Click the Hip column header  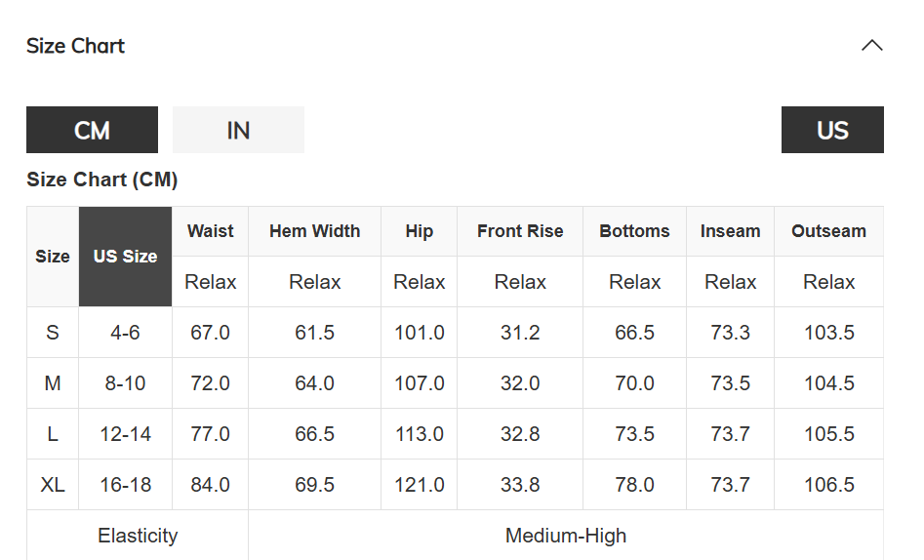(x=419, y=231)
